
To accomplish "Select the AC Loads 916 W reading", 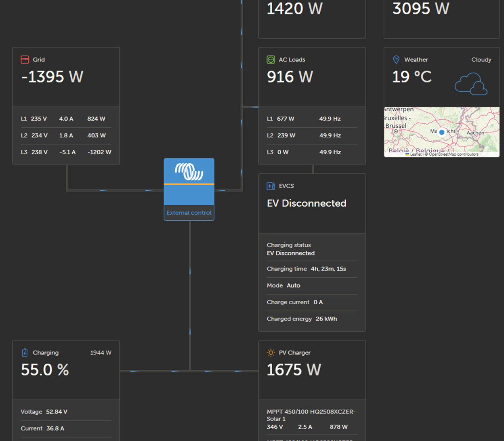I will pos(290,77).
